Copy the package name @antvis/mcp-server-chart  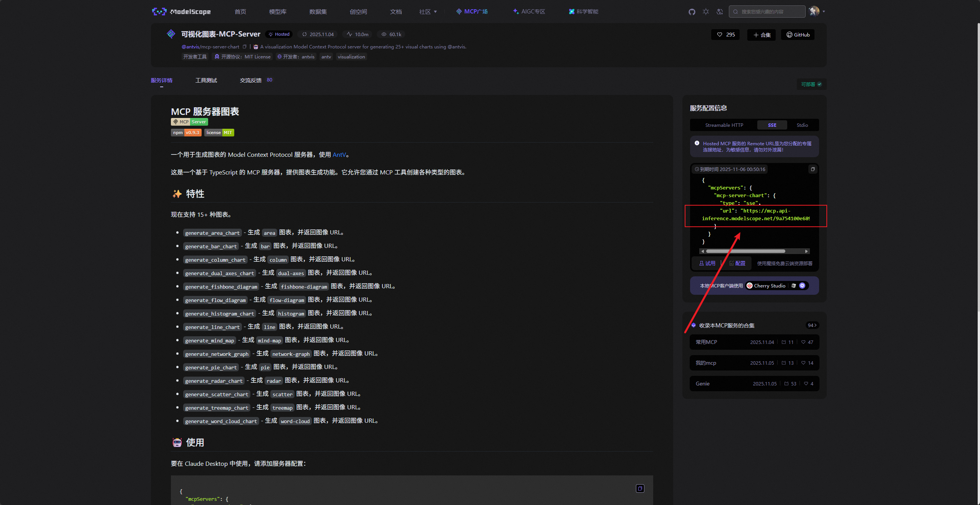pos(245,47)
